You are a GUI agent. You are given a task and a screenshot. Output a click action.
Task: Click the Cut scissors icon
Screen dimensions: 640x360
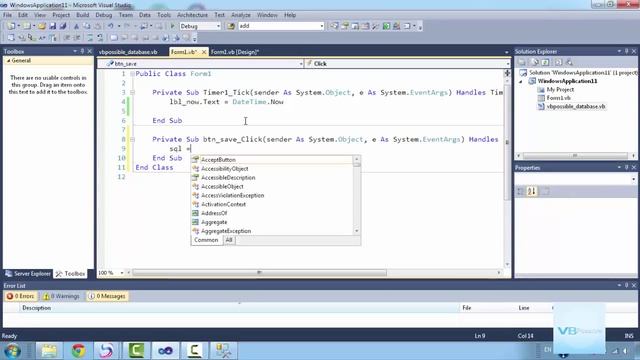coord(76,26)
